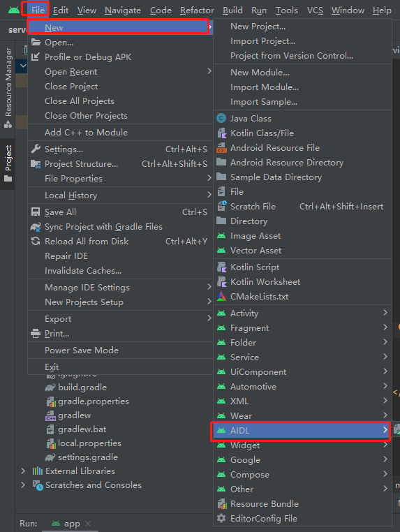Open the Resource Manager side panel
400x532 pixels.
[x=8, y=87]
